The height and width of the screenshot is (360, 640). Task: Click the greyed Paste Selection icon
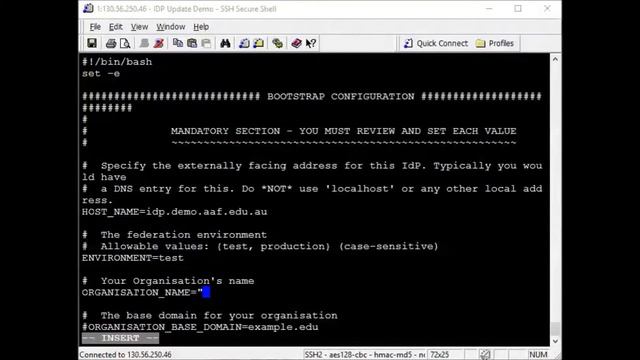(207, 43)
